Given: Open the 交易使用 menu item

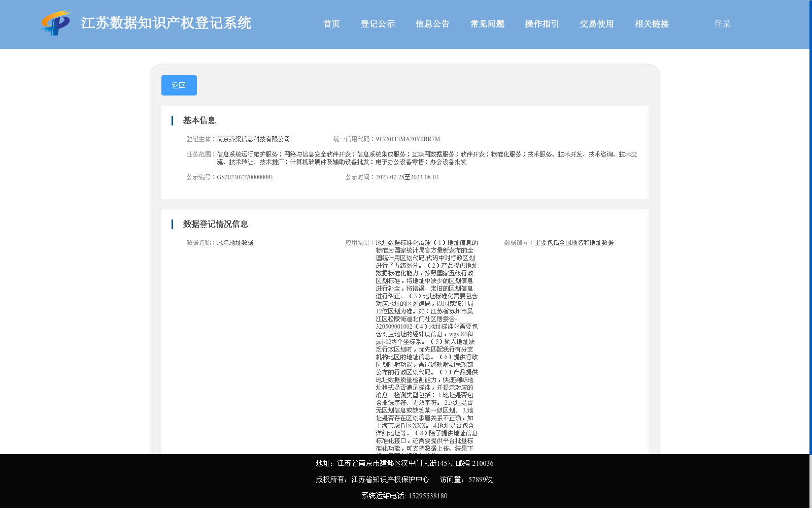Looking at the screenshot, I should (597, 24).
